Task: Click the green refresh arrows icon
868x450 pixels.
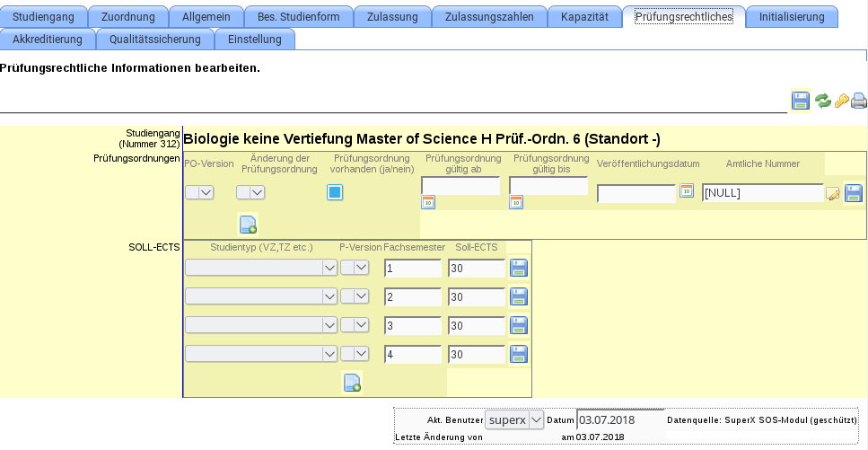Action: click(x=823, y=101)
